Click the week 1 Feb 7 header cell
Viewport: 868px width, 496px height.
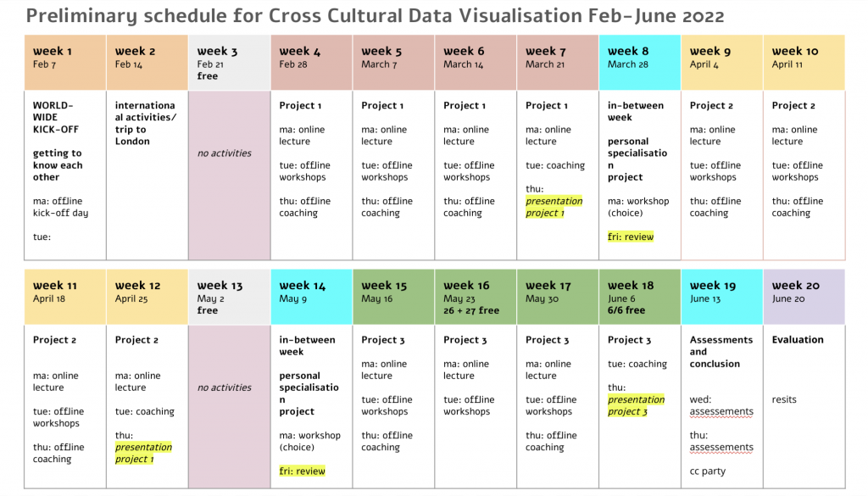click(65, 63)
